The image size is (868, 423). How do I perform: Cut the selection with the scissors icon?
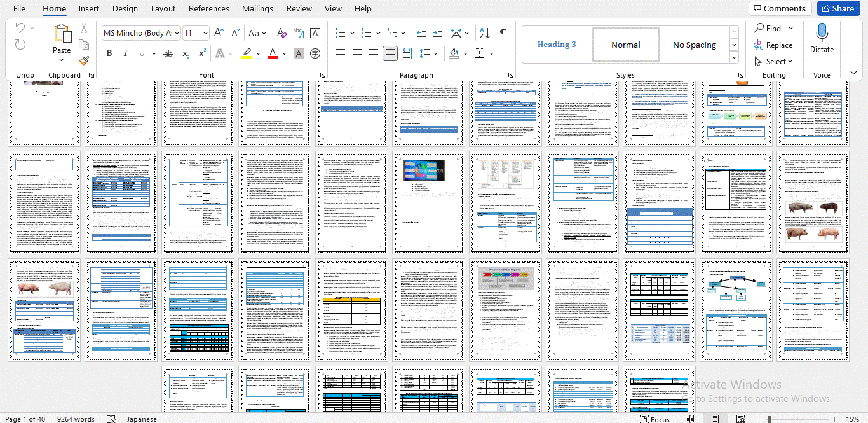coord(84,28)
